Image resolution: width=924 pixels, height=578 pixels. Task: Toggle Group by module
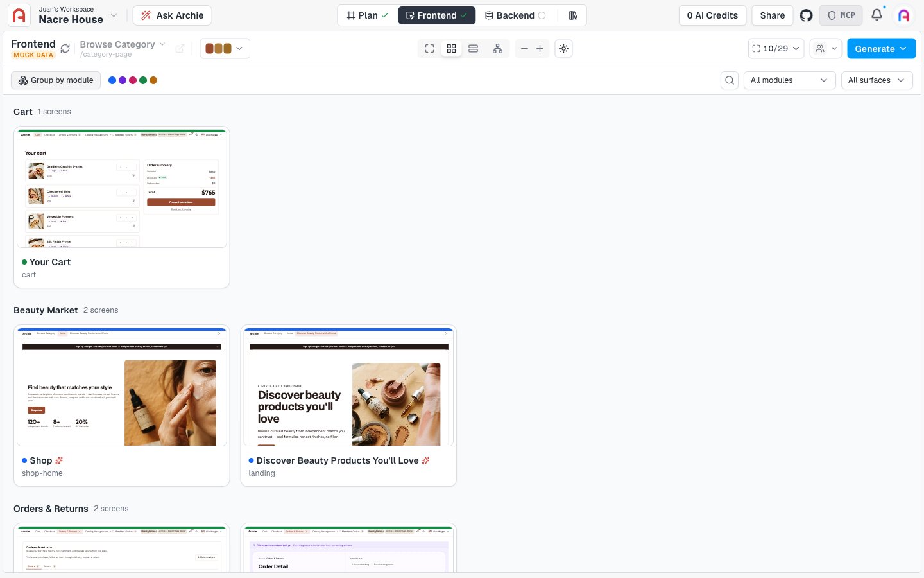tap(56, 80)
